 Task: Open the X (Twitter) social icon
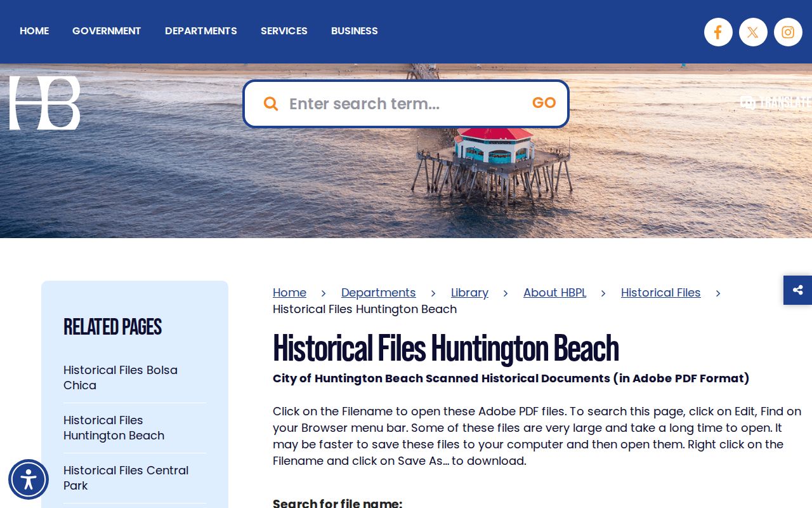753,32
